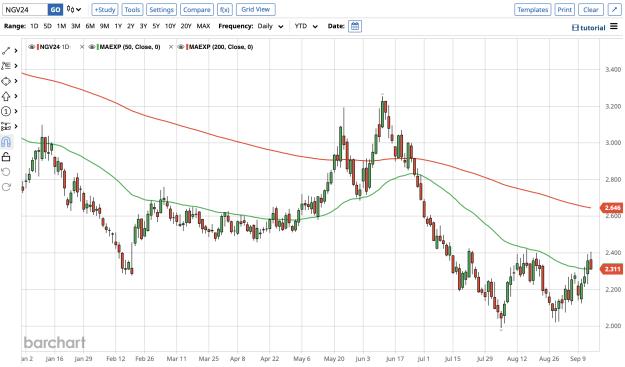Viewport: 625px width, 367px height.
Task: Select the 9M range
Action: tap(104, 26)
